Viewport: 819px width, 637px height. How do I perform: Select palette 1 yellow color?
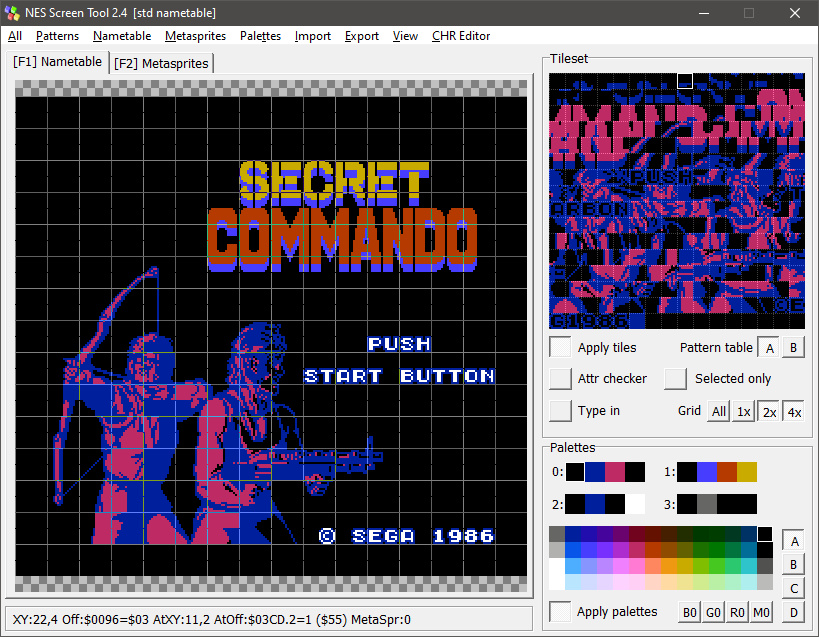[x=746, y=472]
